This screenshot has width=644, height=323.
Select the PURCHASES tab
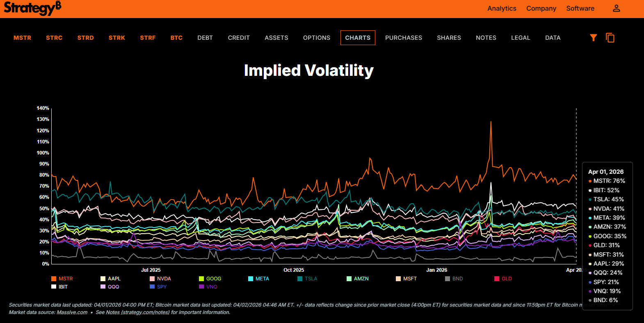(x=403, y=38)
